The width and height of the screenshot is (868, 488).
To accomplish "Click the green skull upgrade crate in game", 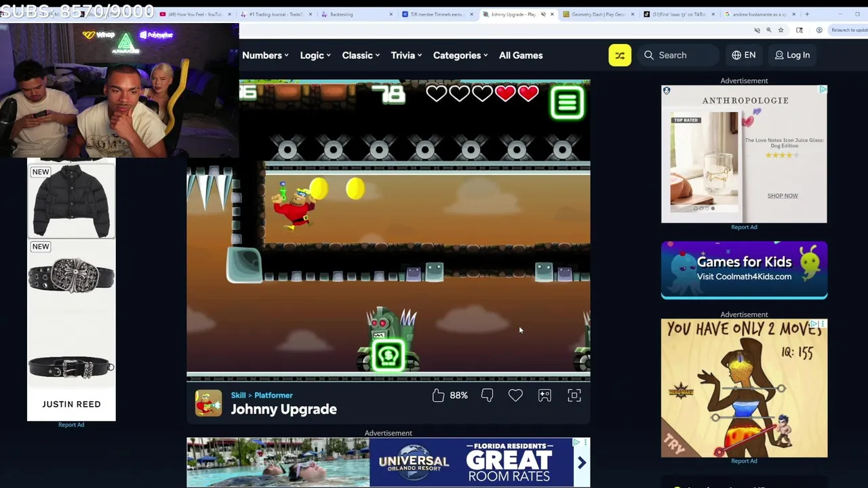I will click(x=389, y=355).
